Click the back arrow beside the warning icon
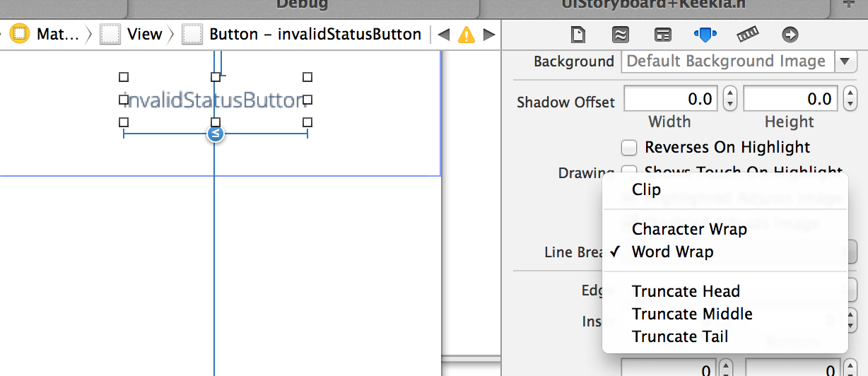The height and width of the screenshot is (376, 868). point(444,35)
